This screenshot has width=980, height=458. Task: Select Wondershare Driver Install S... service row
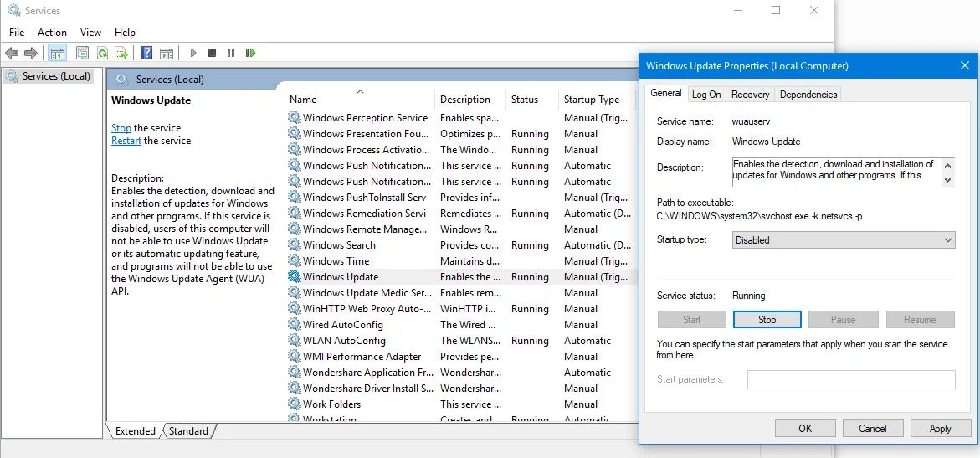coord(461,388)
